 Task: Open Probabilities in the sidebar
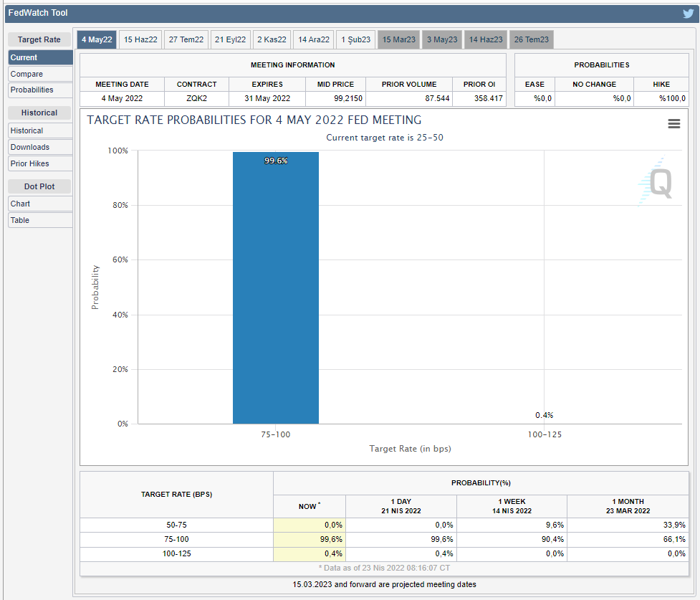point(40,90)
